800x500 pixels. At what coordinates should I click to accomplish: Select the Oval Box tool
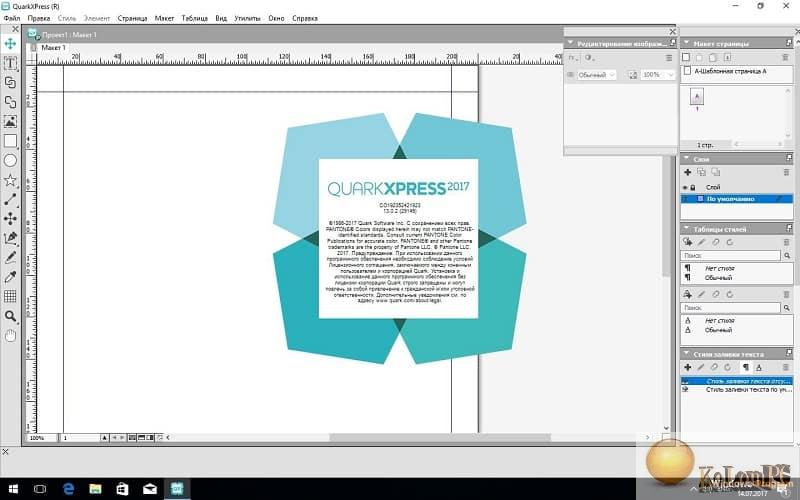pyautogui.click(x=10, y=160)
